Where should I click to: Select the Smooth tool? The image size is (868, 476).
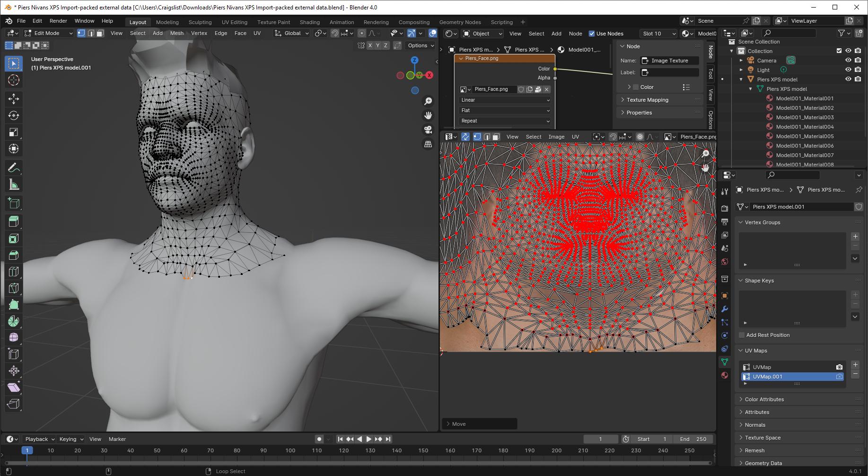[x=14, y=337]
